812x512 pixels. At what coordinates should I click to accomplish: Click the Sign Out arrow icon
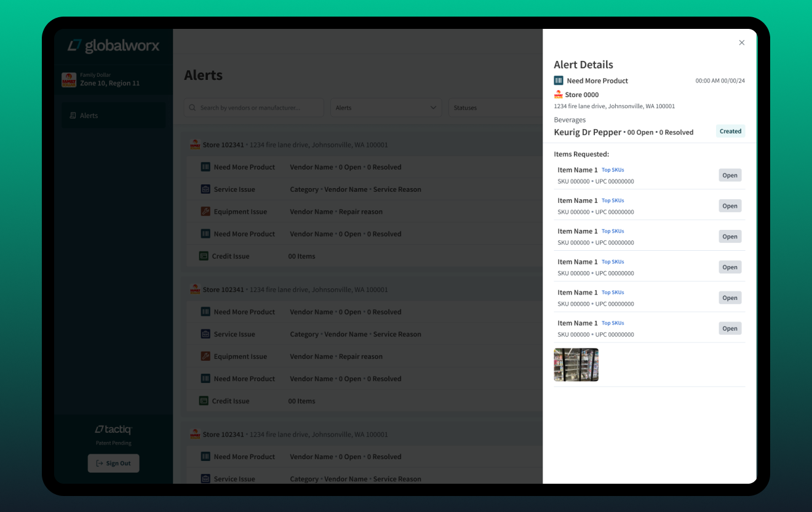pyautogui.click(x=100, y=463)
